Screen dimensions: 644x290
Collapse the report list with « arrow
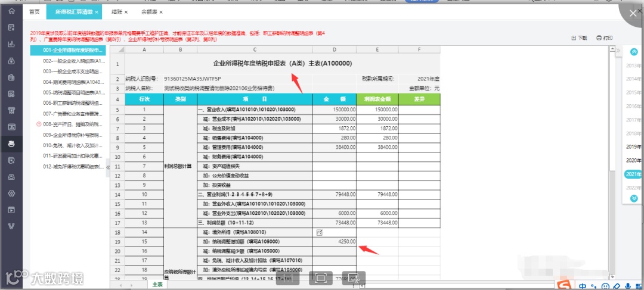[x=107, y=167]
